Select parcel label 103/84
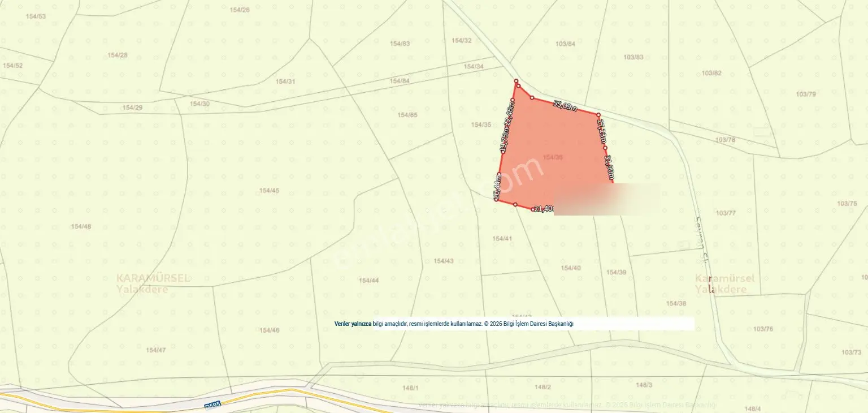The width and height of the screenshot is (868, 413). (565, 44)
